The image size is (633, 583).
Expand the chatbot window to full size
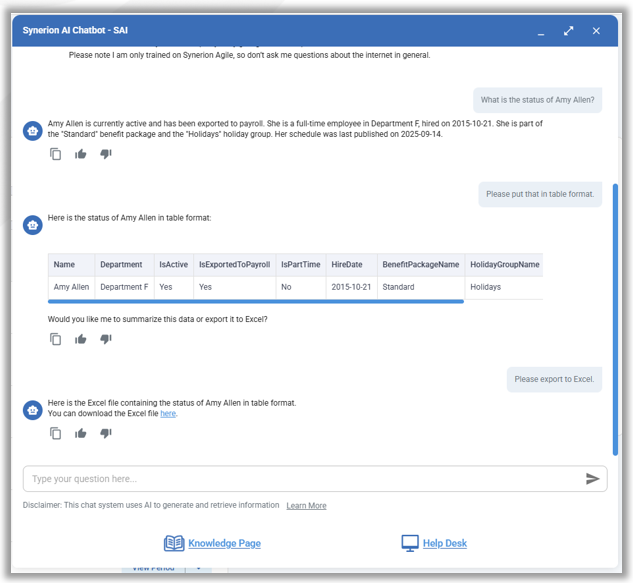pyautogui.click(x=568, y=31)
